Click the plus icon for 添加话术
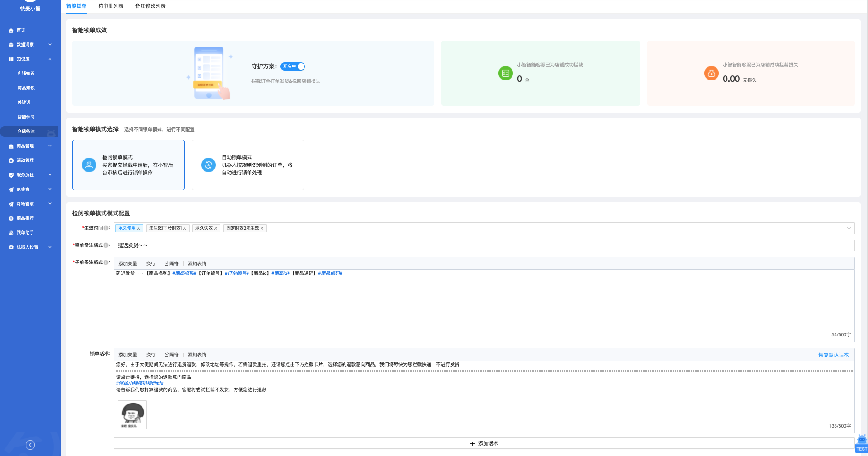 (x=473, y=444)
